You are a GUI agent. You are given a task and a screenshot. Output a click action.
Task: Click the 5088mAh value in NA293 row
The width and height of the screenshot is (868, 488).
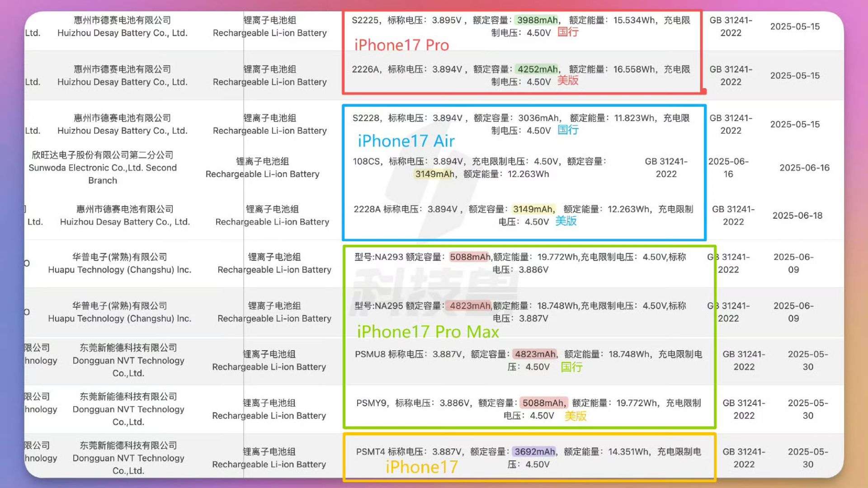coord(470,257)
